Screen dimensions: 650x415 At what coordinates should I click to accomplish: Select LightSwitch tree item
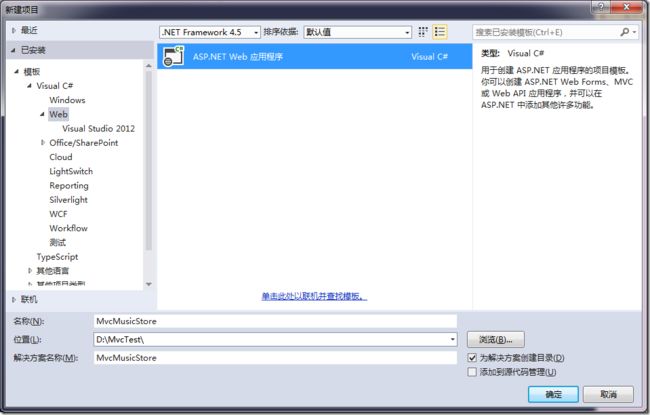pos(71,171)
